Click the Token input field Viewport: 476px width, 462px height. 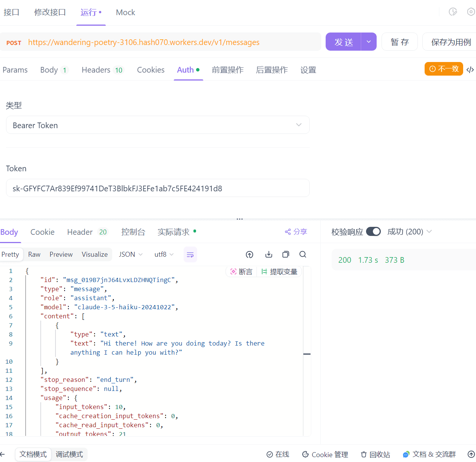pos(158,188)
